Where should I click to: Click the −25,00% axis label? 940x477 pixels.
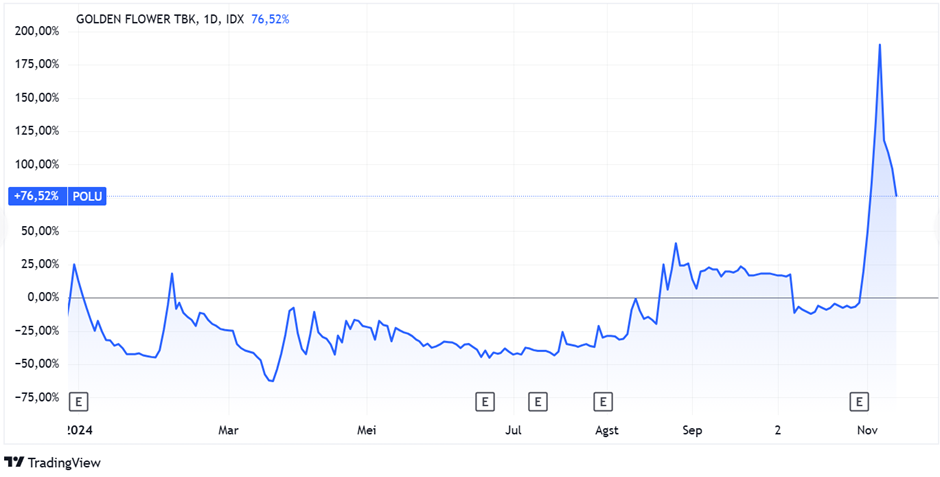[x=36, y=331]
